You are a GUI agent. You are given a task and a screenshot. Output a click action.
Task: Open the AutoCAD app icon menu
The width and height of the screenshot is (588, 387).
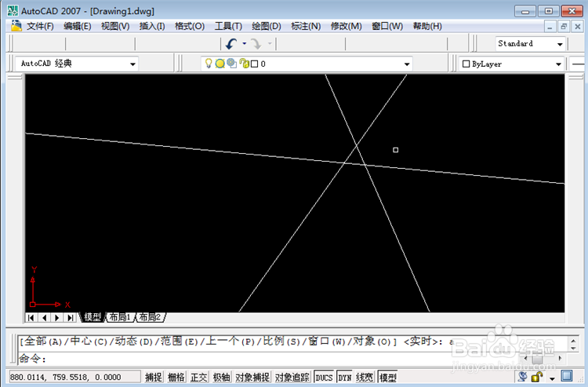click(x=13, y=11)
